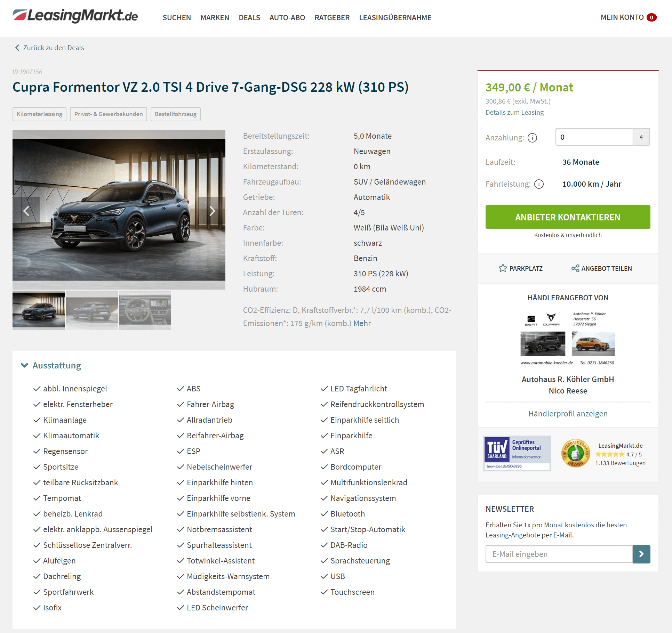
Task: Open the MARKEN menu
Action: [215, 17]
